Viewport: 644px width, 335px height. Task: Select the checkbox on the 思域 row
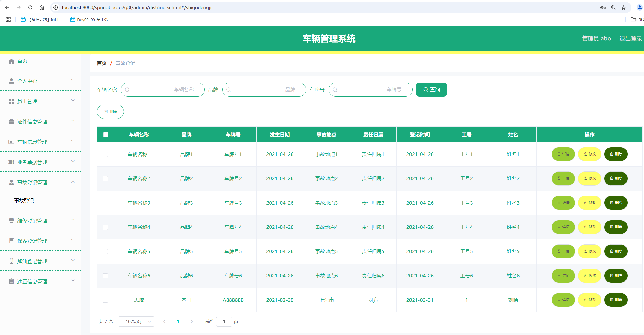(105, 300)
